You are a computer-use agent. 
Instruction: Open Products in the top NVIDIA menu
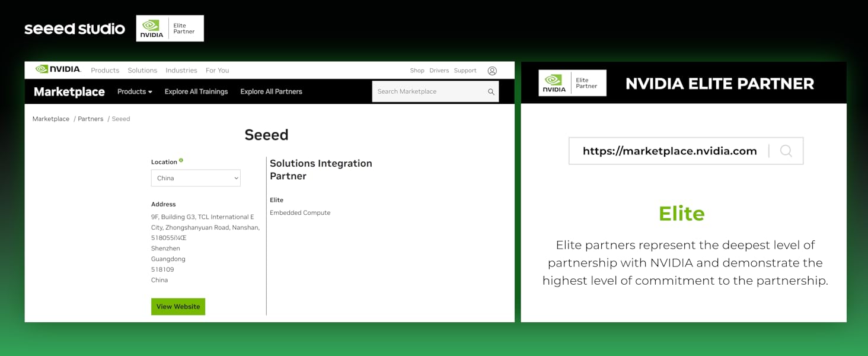pos(105,70)
